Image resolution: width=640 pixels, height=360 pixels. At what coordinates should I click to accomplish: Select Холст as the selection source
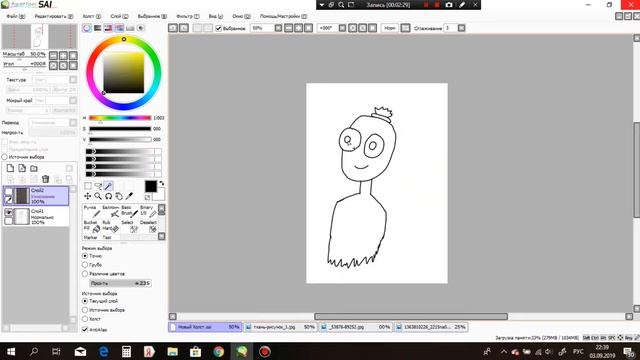coord(85,319)
